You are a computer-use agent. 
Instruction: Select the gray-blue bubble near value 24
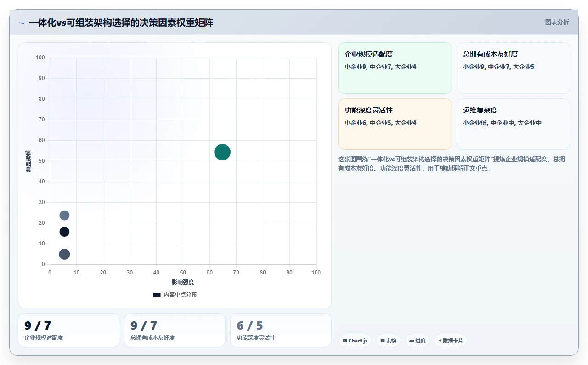64,215
